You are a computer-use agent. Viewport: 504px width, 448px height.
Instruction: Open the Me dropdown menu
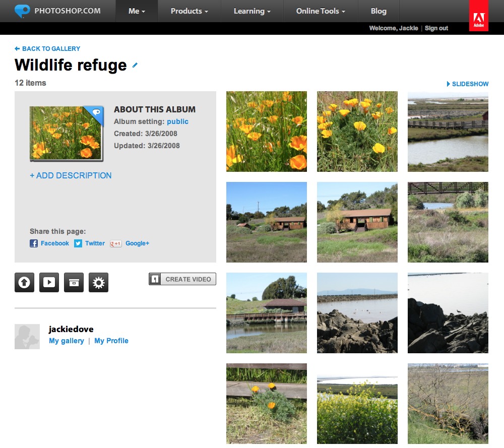pos(137,11)
